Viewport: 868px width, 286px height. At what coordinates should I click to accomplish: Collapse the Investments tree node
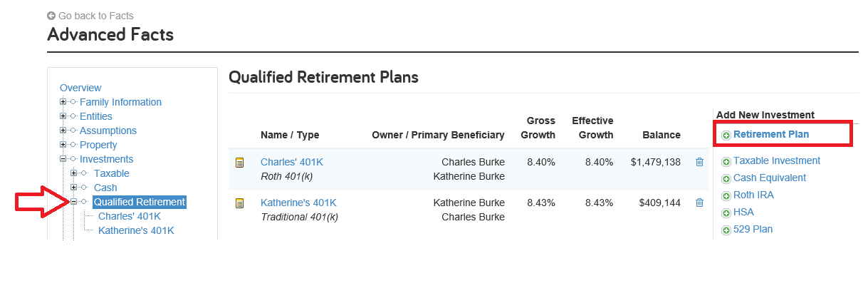click(63, 159)
